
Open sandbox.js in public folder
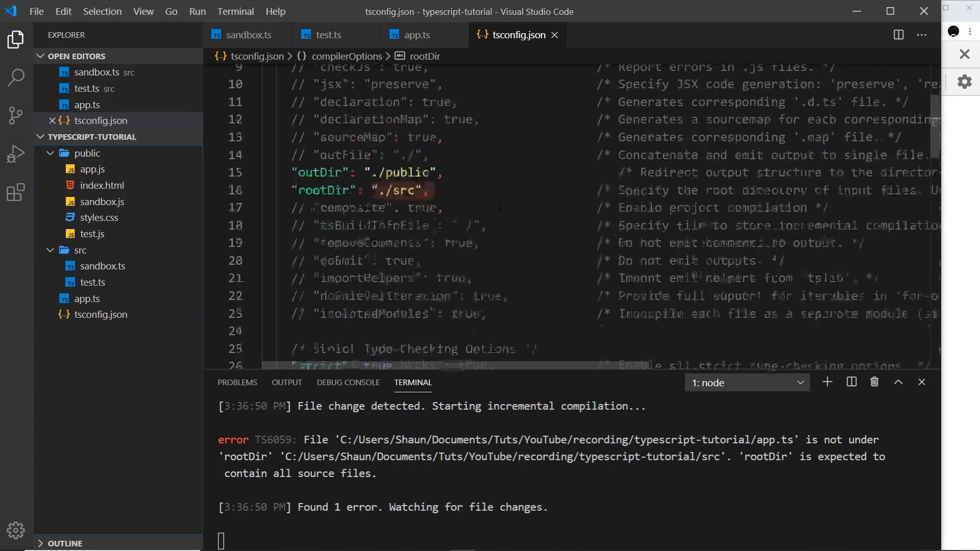point(102,202)
